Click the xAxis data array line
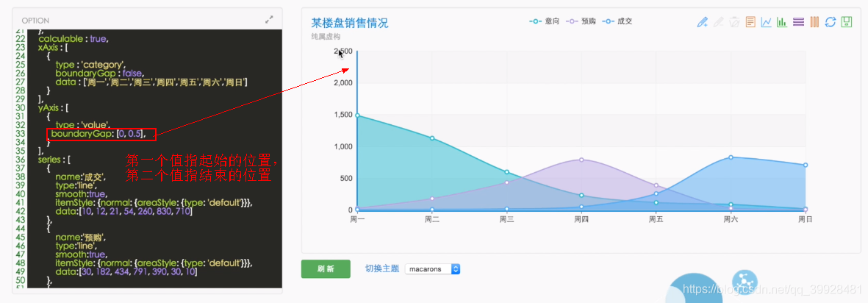Viewport: 868px width, 303px height. (151, 82)
